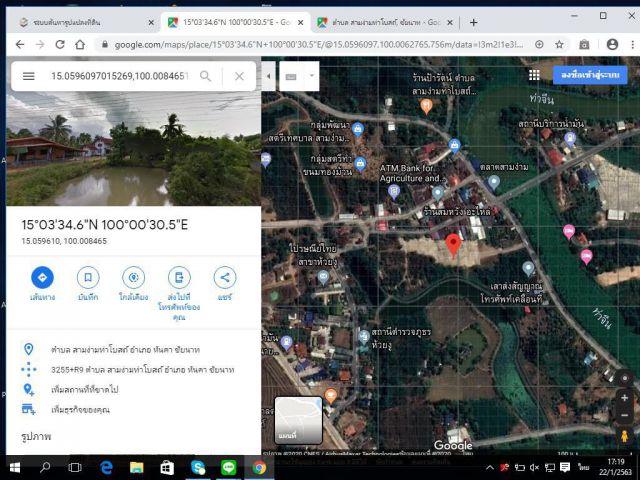Expand the input tools dropdown arrow
640x480 pixels.
click(x=312, y=76)
